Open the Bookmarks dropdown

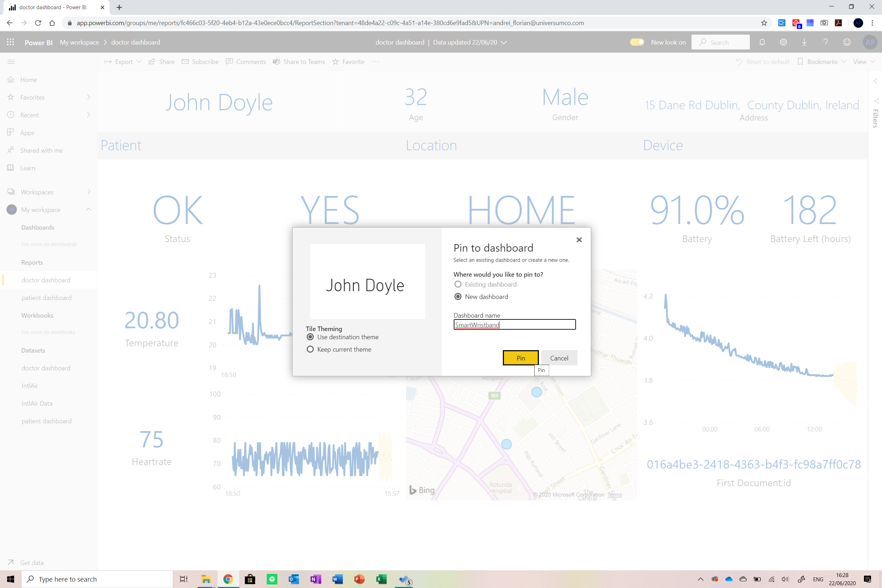coord(822,61)
